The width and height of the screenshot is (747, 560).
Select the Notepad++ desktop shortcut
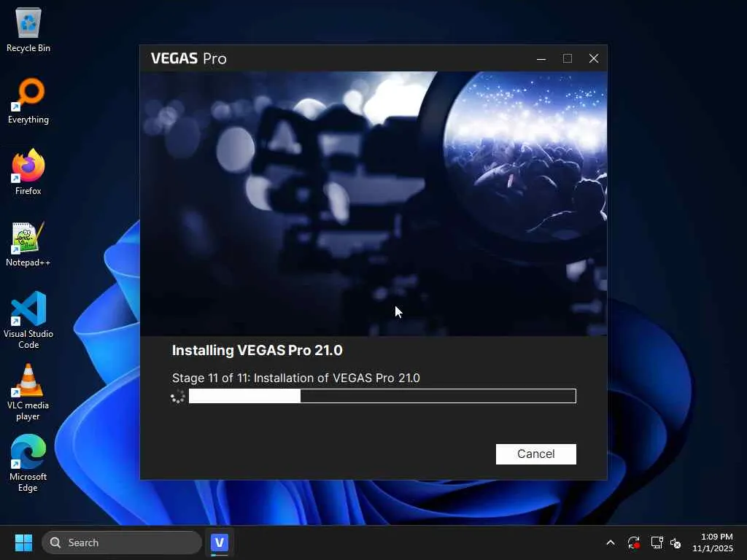28,244
